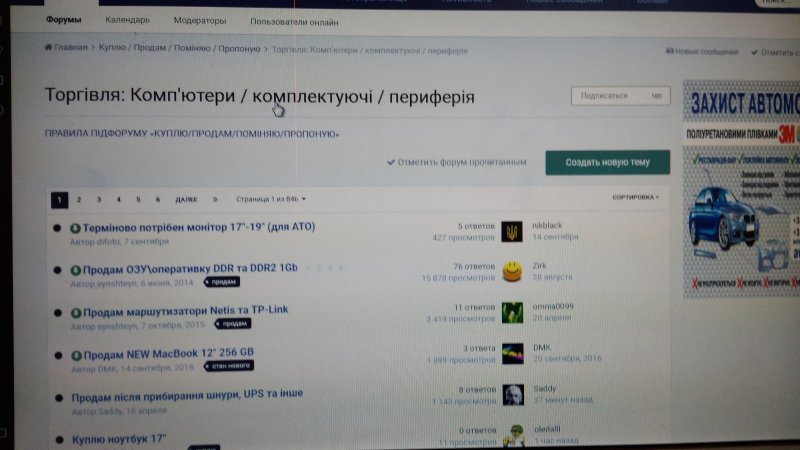Click DMK's colorful avatar

coord(512,353)
